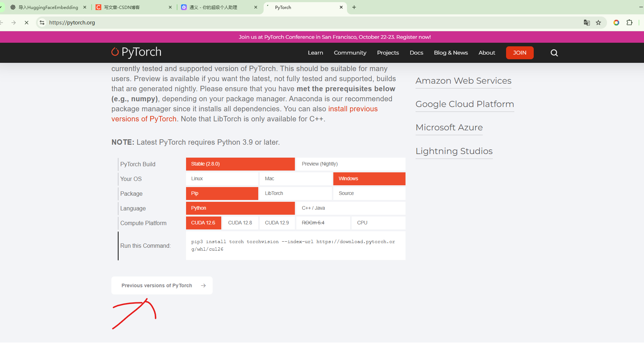644x349 pixels.
Task: Close the HuggingFaceEmbedding tab
Action: coord(85,7)
